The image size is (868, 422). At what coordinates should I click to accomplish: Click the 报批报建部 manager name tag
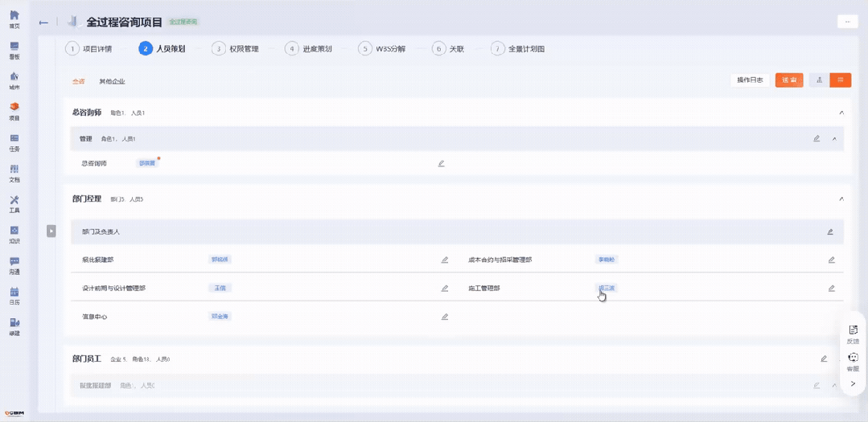pyautogui.click(x=220, y=259)
